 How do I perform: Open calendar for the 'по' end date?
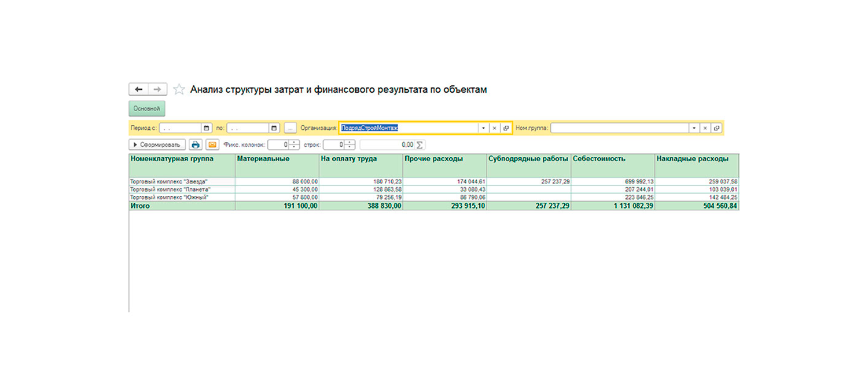pyautogui.click(x=274, y=128)
